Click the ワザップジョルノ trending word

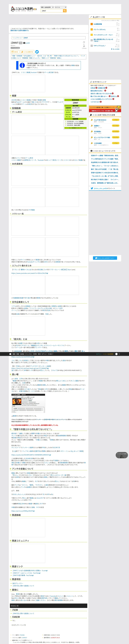click(x=99, y=46)
